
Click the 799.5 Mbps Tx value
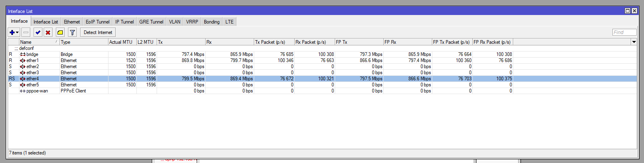(x=193, y=79)
